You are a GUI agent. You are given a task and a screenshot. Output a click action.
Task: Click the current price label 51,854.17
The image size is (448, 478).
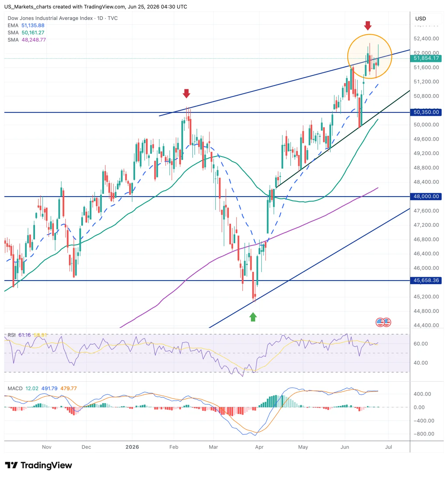[x=426, y=58]
